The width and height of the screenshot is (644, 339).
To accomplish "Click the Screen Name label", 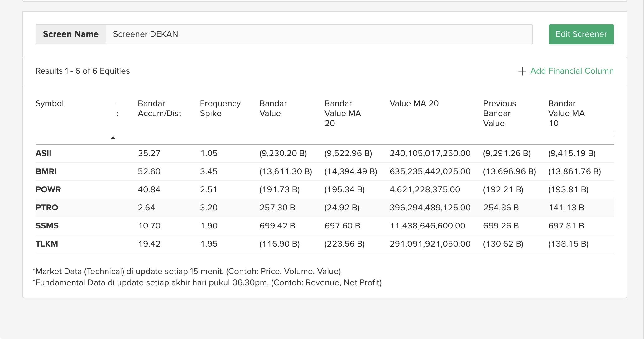I will (71, 34).
